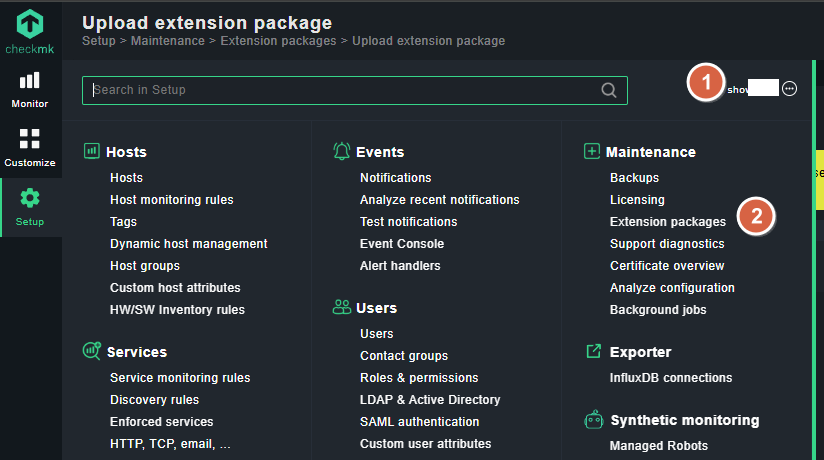Image resolution: width=824 pixels, height=460 pixels.
Task: Click the Checkmk logo icon
Action: (x=30, y=24)
